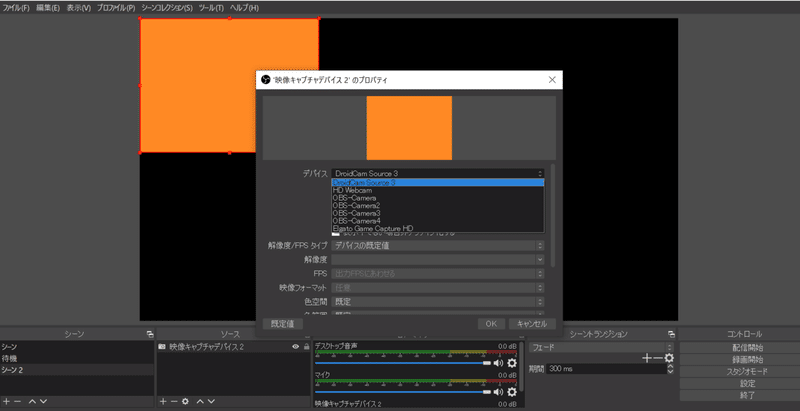800x411 pixels.
Task: Pop out the Scene Transitions dock
Action: [x=671, y=335]
